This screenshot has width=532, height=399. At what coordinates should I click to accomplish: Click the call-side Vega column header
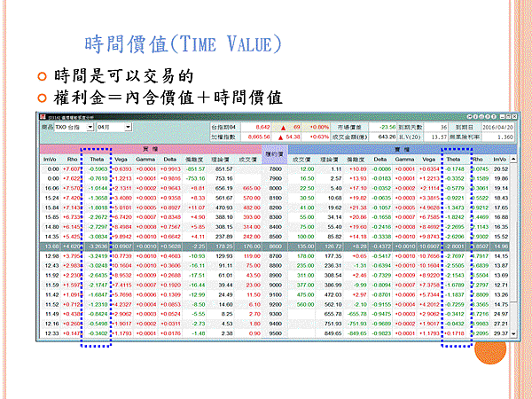click(121, 159)
